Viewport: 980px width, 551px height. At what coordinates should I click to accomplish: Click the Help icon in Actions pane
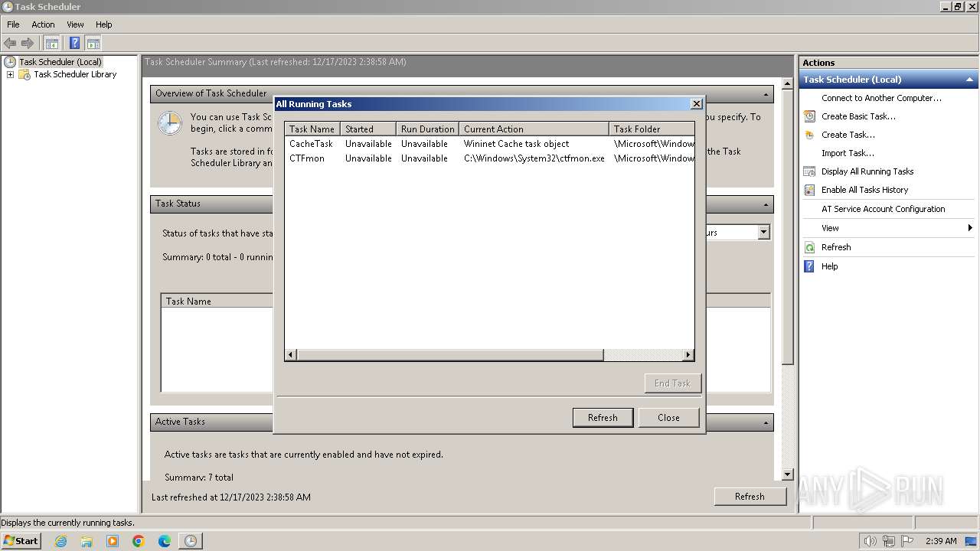point(809,266)
